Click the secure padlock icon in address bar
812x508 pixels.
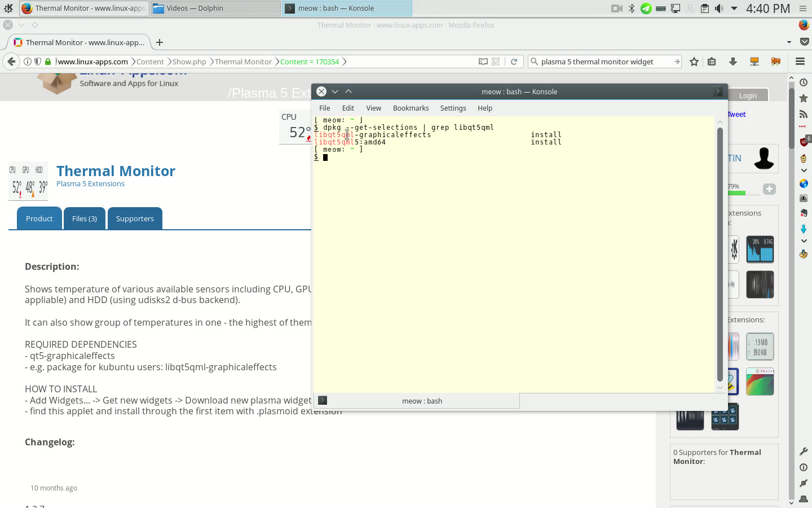pyautogui.click(x=48, y=62)
